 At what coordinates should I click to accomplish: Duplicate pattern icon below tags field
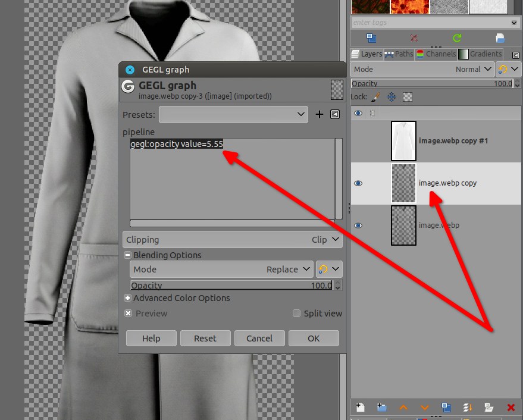(371, 38)
